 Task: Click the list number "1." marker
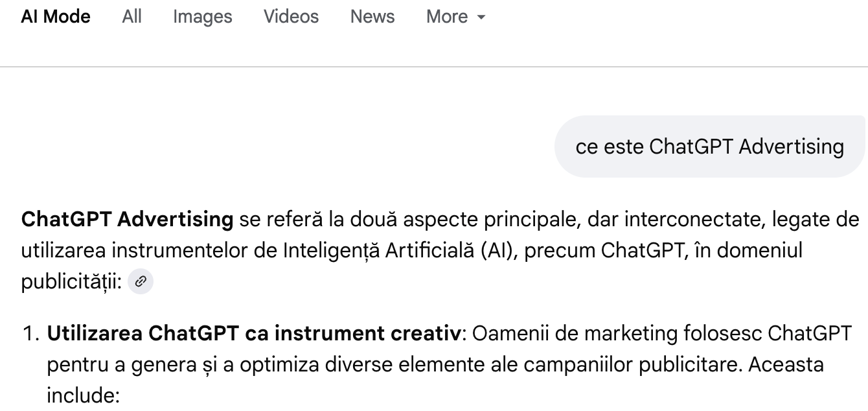pyautogui.click(x=32, y=333)
